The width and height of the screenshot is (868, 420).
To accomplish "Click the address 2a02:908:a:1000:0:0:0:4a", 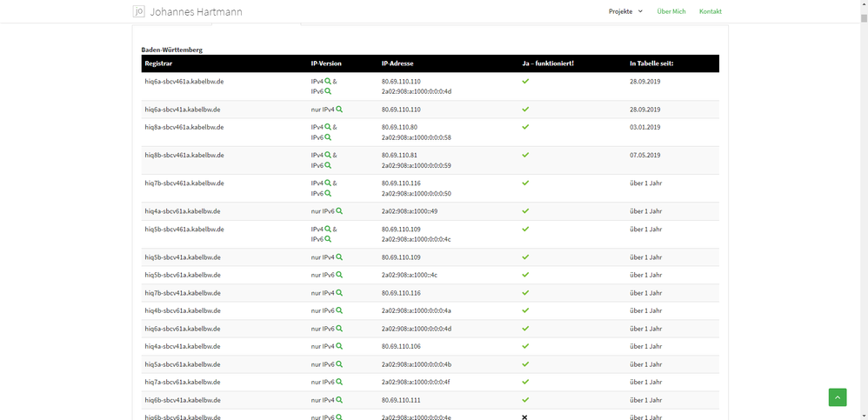I will (417, 310).
